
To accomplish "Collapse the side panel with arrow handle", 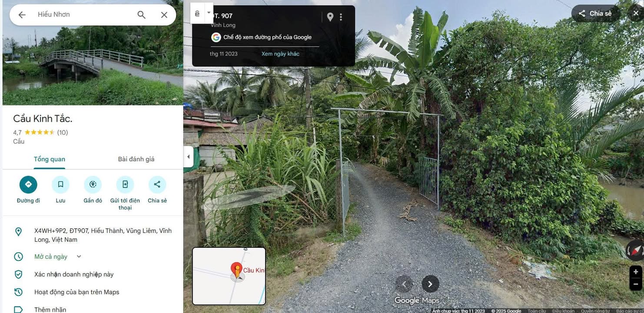I will (x=188, y=157).
